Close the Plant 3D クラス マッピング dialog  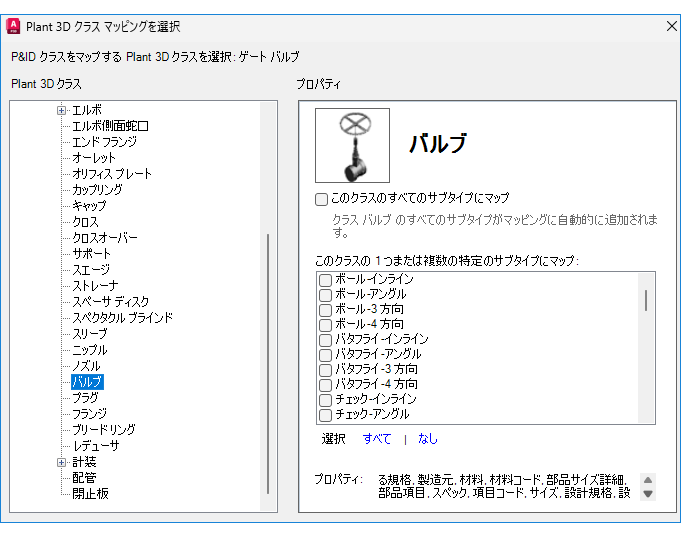tap(671, 27)
